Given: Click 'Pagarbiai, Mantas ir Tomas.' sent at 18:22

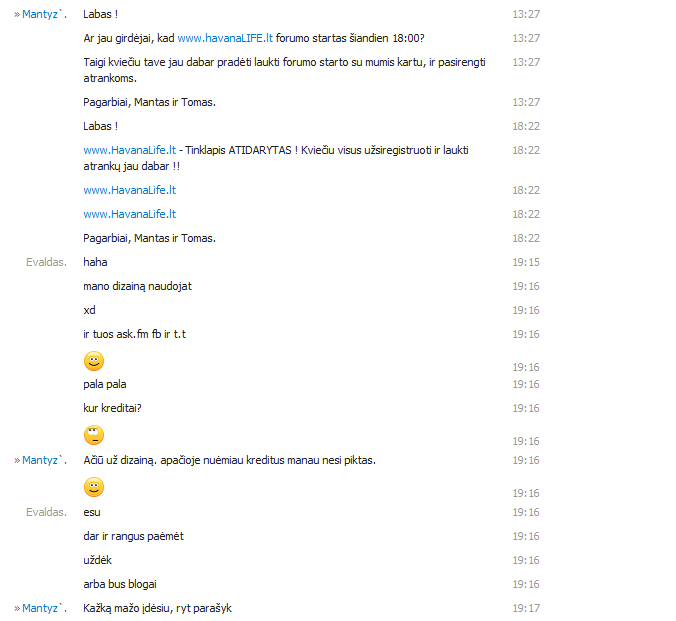Looking at the screenshot, I should pos(150,238).
